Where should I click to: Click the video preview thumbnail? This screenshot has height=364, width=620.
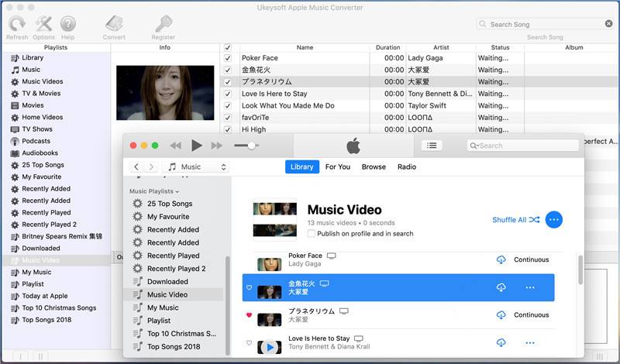point(165,93)
